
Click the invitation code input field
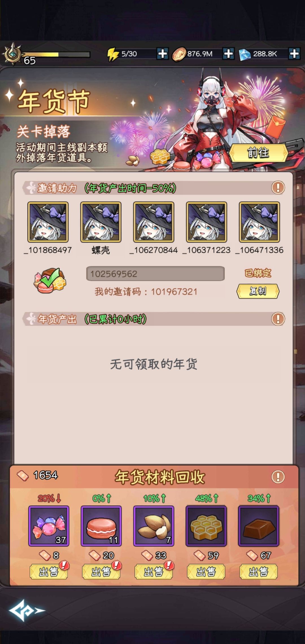[155, 273]
